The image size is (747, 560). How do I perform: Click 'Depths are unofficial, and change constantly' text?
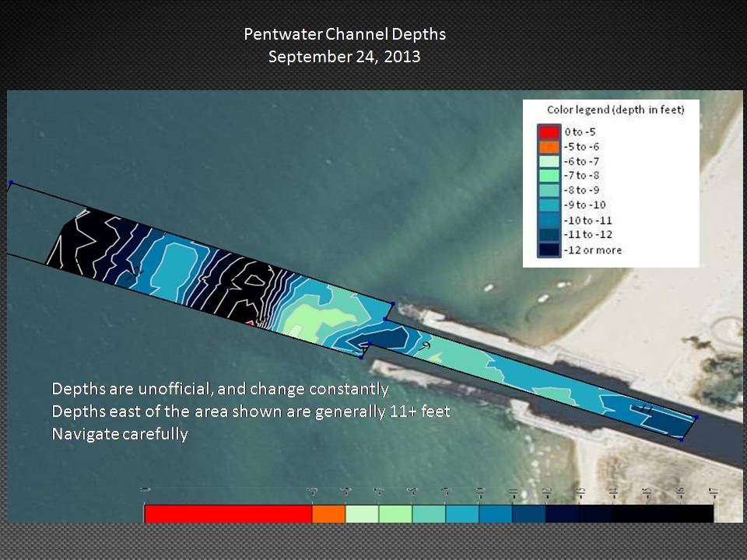[x=219, y=388]
